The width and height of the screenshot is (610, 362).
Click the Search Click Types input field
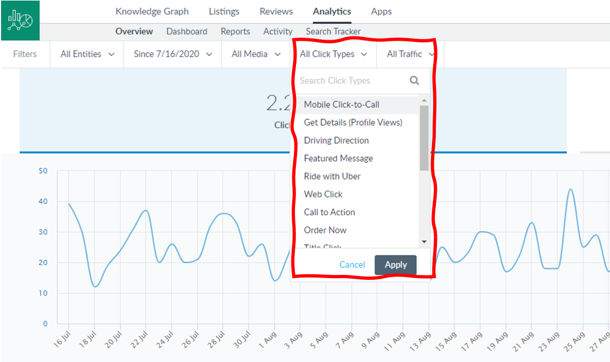pos(352,80)
